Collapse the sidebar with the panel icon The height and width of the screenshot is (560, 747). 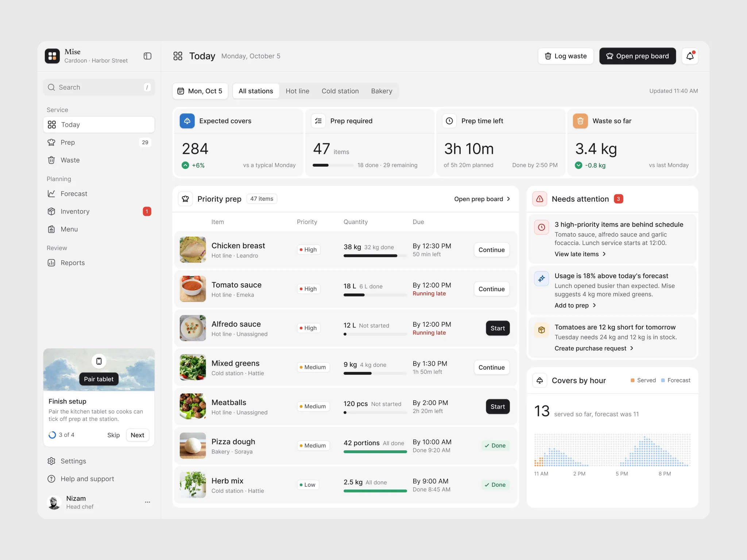147,56
